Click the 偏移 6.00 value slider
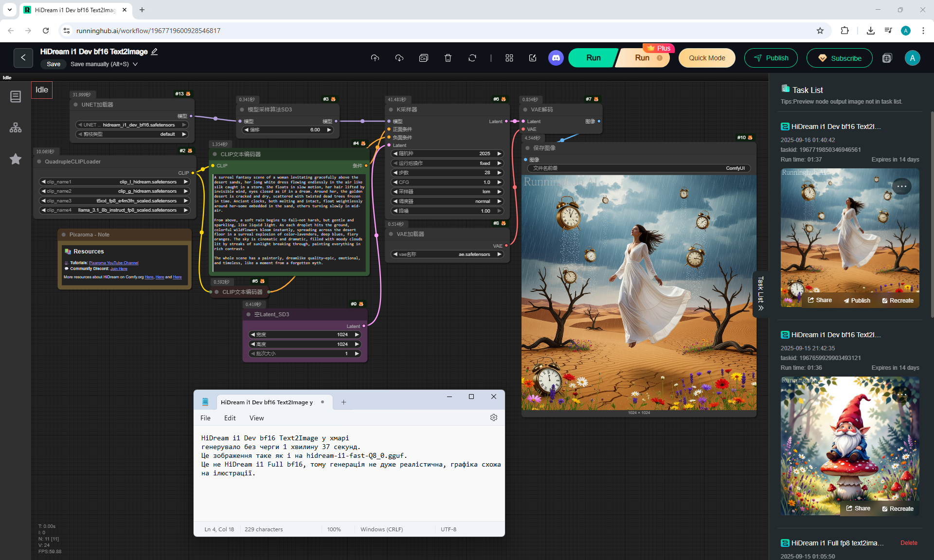Image resolution: width=934 pixels, height=560 pixels. click(x=288, y=130)
